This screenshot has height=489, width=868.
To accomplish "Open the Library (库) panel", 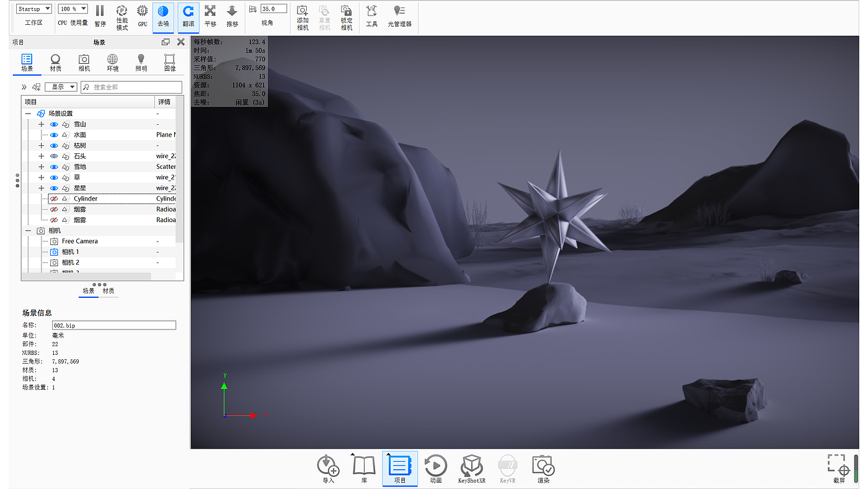I will click(x=364, y=469).
